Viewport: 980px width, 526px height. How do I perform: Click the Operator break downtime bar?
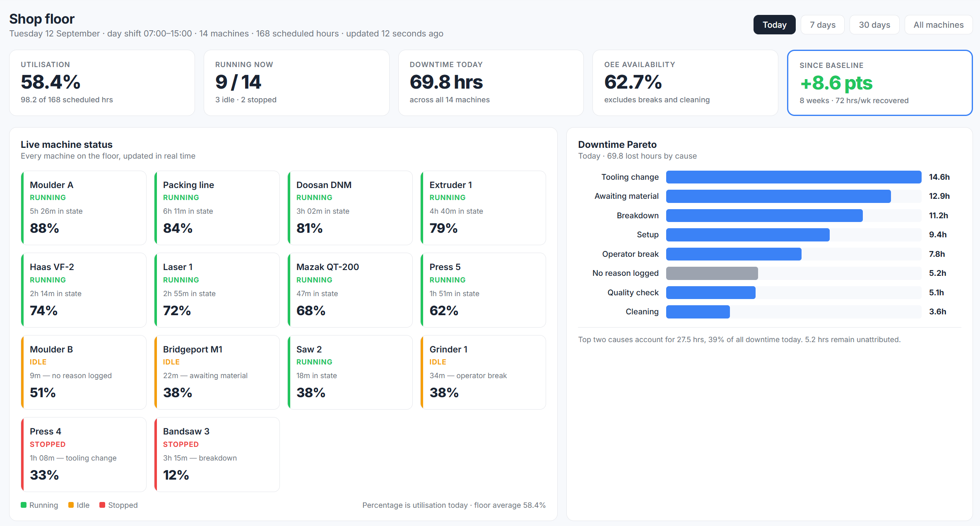pos(734,254)
